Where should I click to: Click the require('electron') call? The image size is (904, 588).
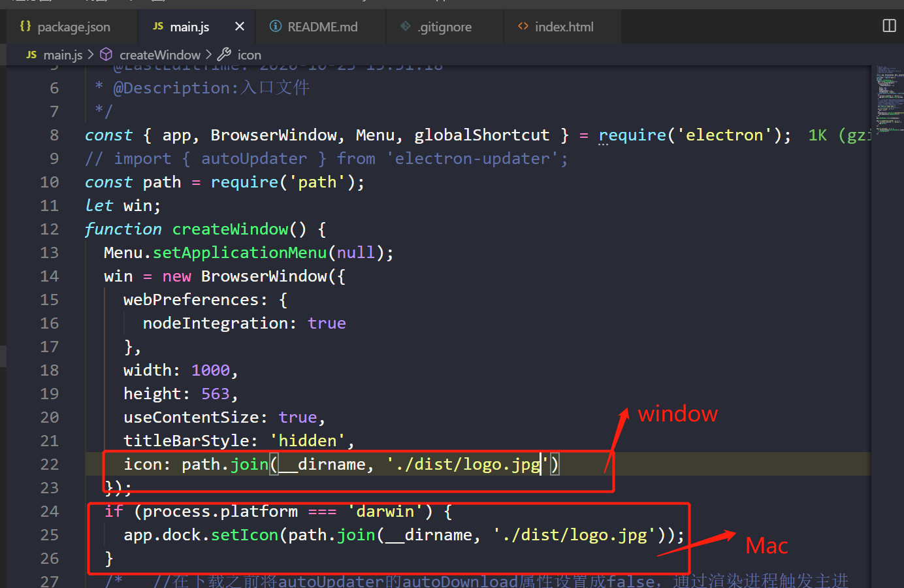690,135
